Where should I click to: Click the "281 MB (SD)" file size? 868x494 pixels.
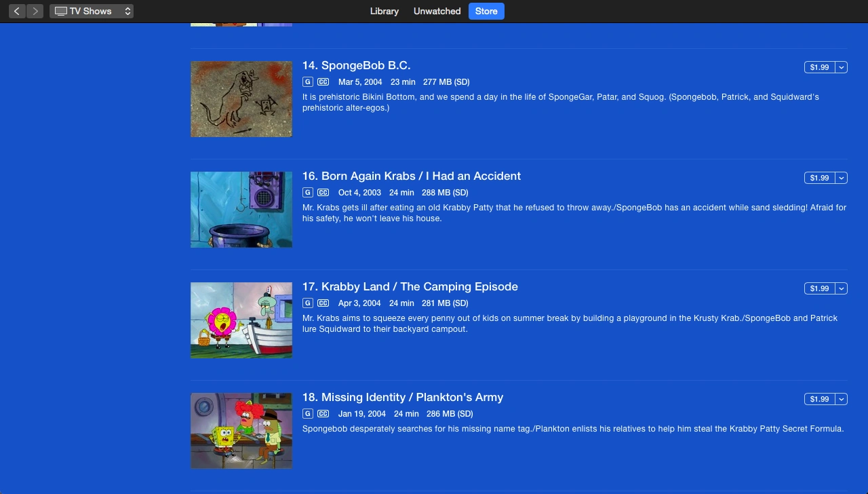[x=445, y=303]
